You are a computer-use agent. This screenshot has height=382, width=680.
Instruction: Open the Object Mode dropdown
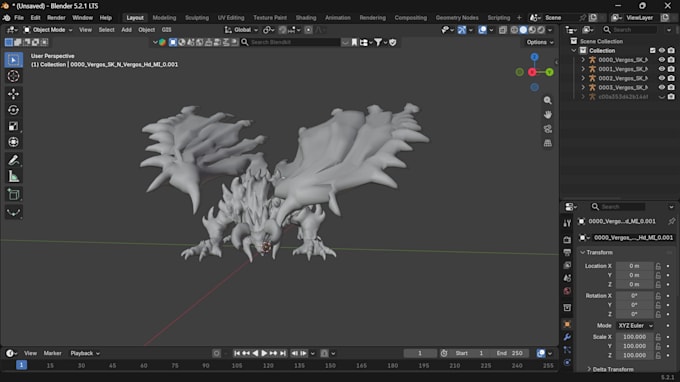48,30
